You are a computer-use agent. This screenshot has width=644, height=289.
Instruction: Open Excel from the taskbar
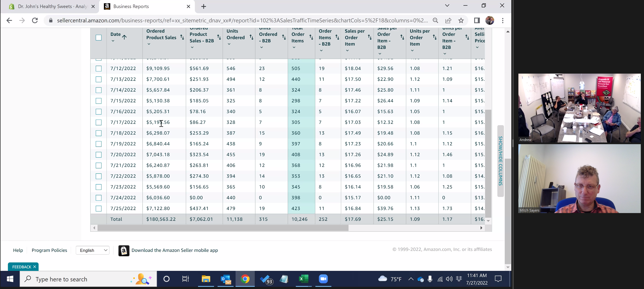304,279
